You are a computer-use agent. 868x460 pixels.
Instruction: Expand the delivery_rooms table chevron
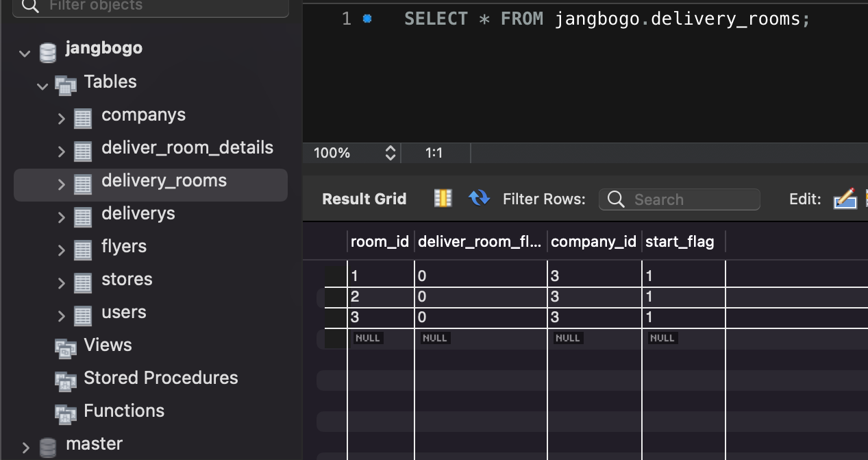62,184
